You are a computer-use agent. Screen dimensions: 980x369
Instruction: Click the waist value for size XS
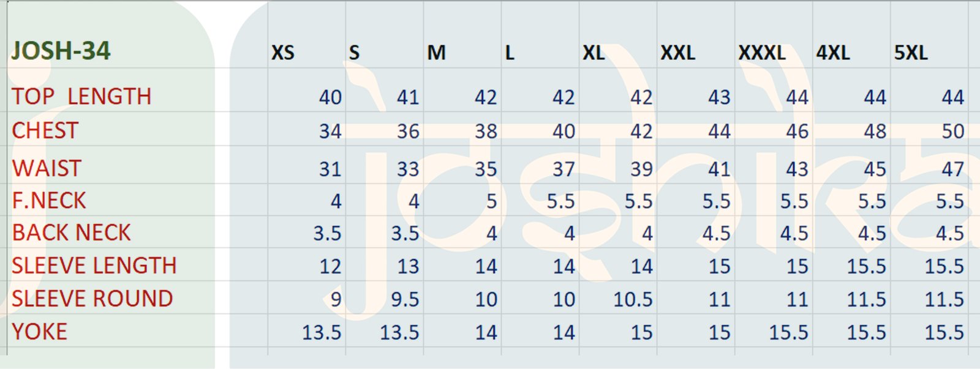pos(330,169)
